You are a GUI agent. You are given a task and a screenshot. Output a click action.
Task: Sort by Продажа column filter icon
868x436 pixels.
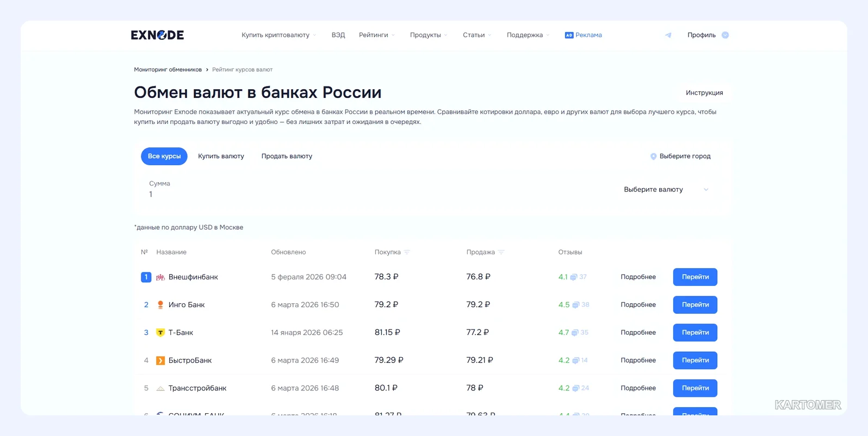click(501, 252)
